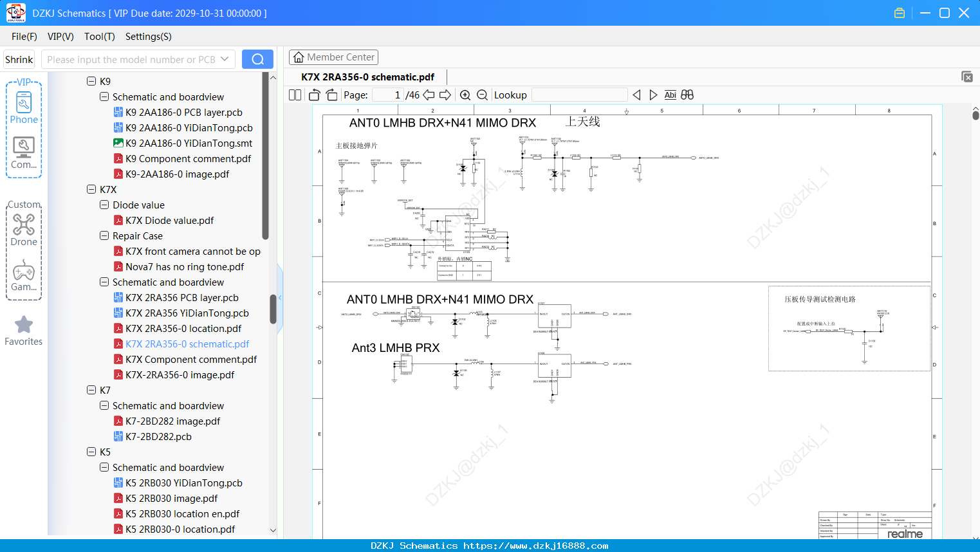Click the PDF icon of K9 Component comment.pdf
Viewport: 980px width, 552px height.
click(x=118, y=158)
